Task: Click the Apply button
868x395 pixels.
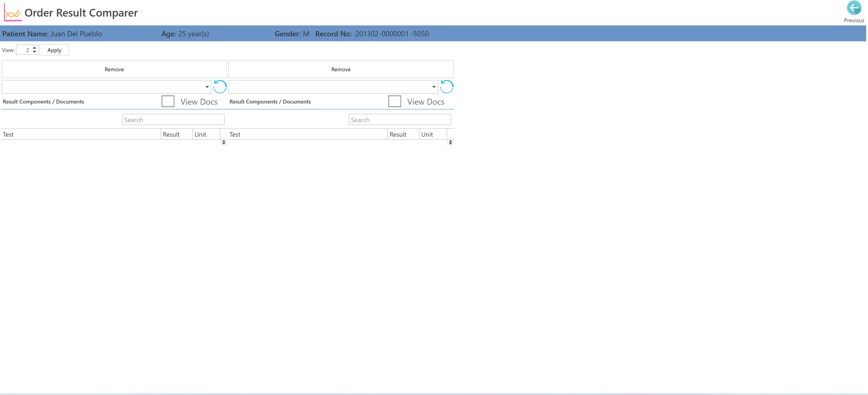Action: pos(54,50)
